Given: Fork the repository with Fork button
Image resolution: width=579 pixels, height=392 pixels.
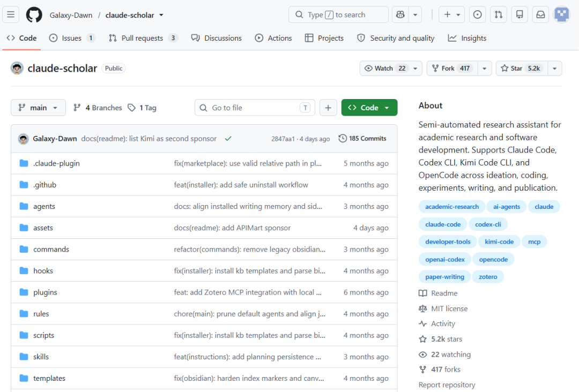Looking at the screenshot, I should [x=452, y=68].
